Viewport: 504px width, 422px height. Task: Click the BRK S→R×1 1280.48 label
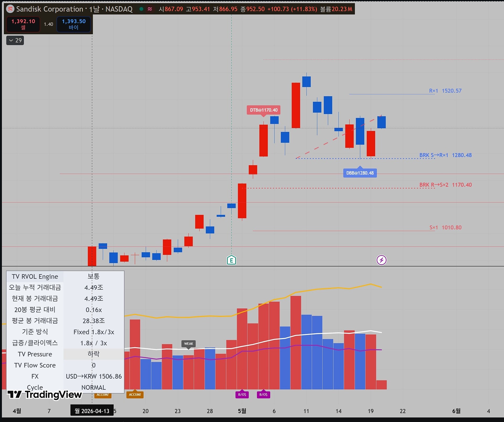click(445, 155)
